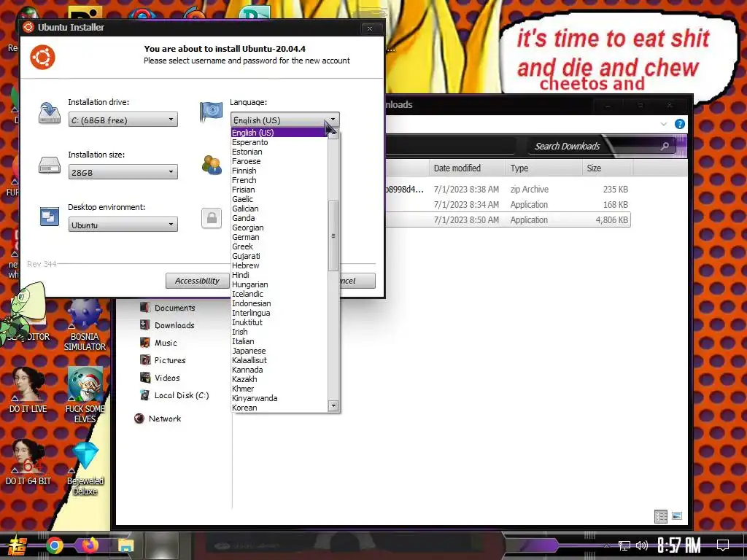Click the language flag icon
747x560 pixels.
pyautogui.click(x=211, y=112)
